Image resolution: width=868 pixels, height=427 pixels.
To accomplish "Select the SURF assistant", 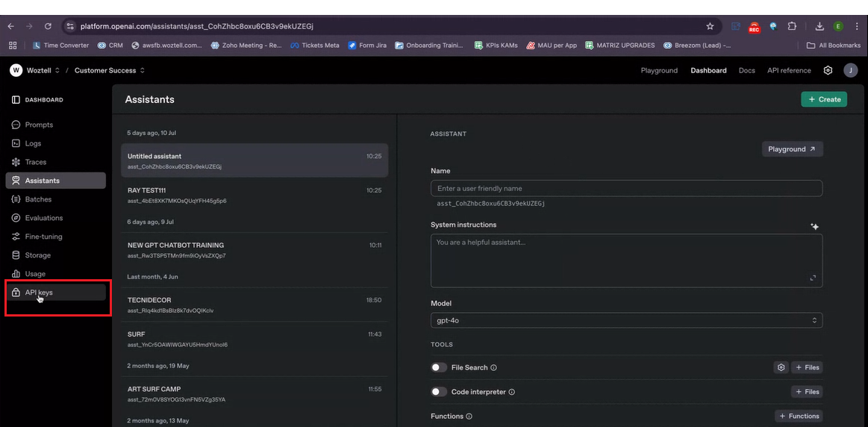I will pyautogui.click(x=255, y=339).
